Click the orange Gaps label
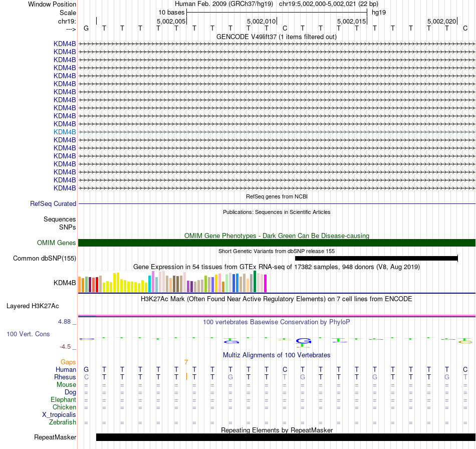The height and width of the screenshot is (449, 476). click(68, 362)
